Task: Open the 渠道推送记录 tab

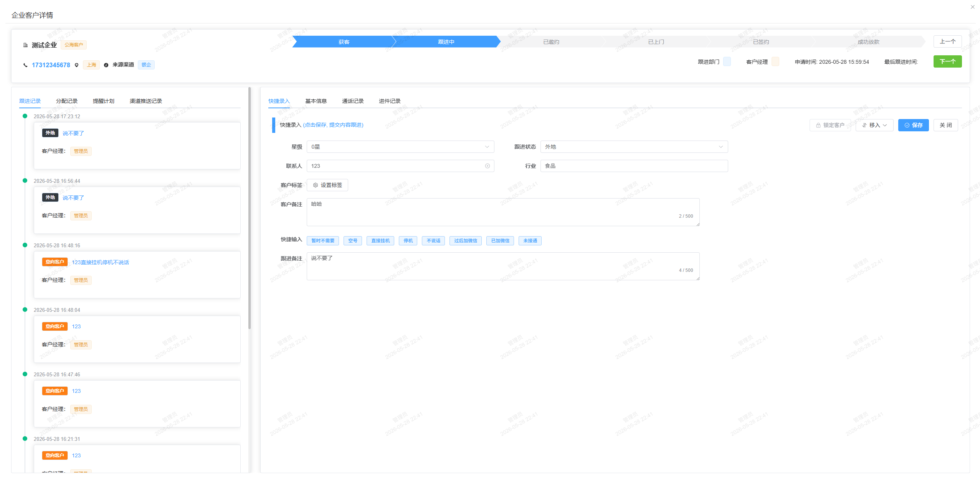Action: [x=146, y=101]
